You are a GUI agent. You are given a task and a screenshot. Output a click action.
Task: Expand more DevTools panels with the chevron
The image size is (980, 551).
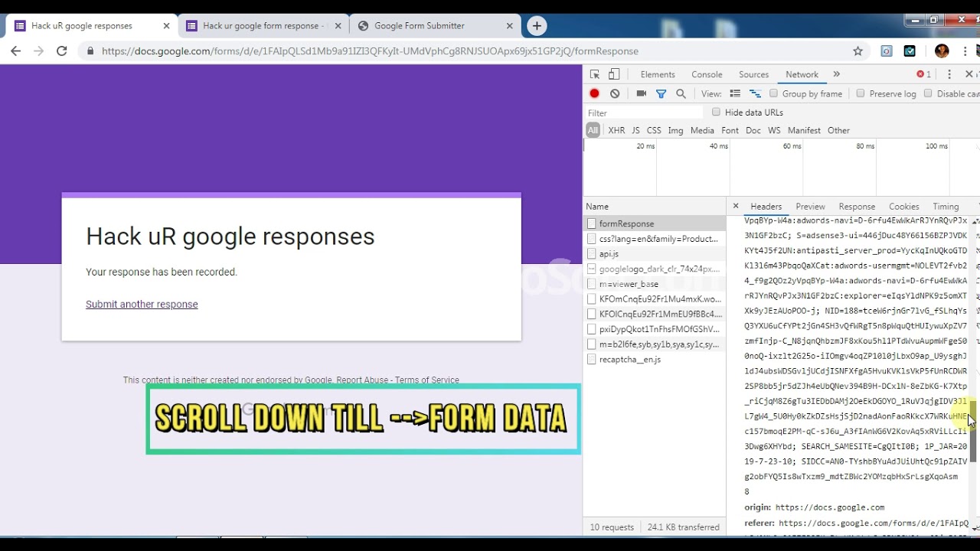tap(836, 74)
